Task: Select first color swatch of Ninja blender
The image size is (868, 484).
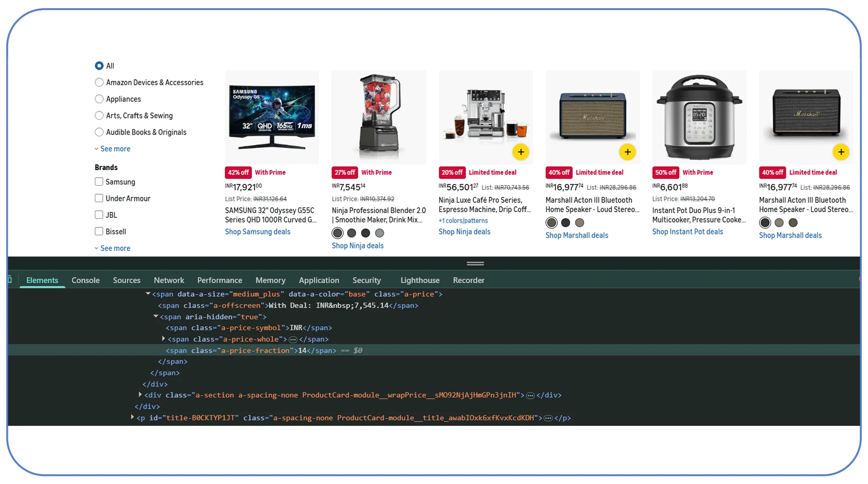Action: pos(338,233)
